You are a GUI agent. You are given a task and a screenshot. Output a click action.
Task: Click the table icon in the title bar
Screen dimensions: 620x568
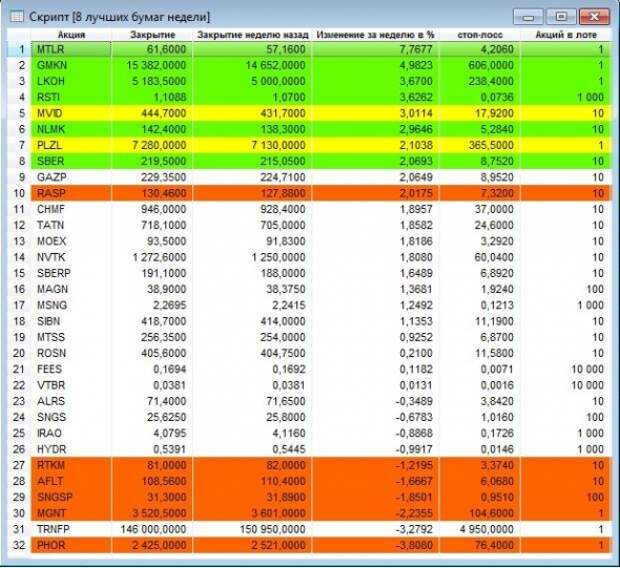click(x=16, y=17)
